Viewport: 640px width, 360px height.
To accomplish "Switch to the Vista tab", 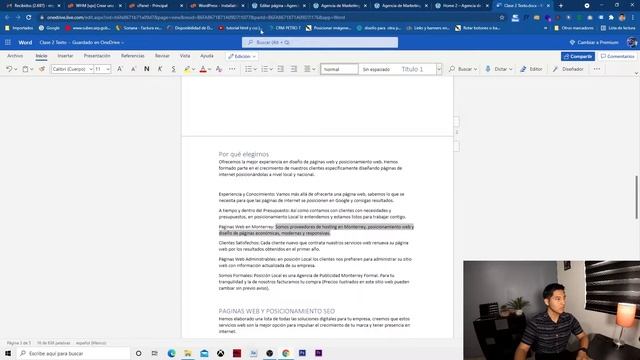I will [x=185, y=56].
